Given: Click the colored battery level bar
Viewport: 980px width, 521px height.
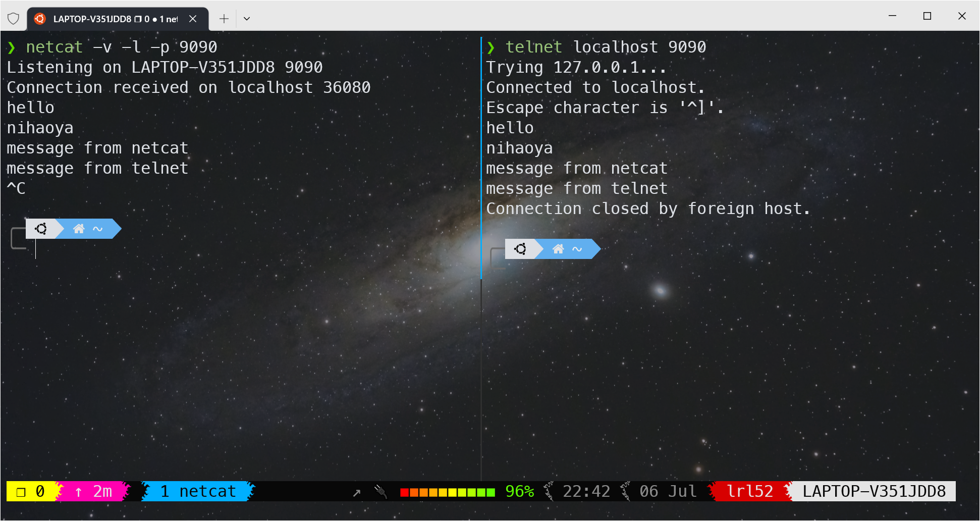Looking at the screenshot, I should (448, 492).
